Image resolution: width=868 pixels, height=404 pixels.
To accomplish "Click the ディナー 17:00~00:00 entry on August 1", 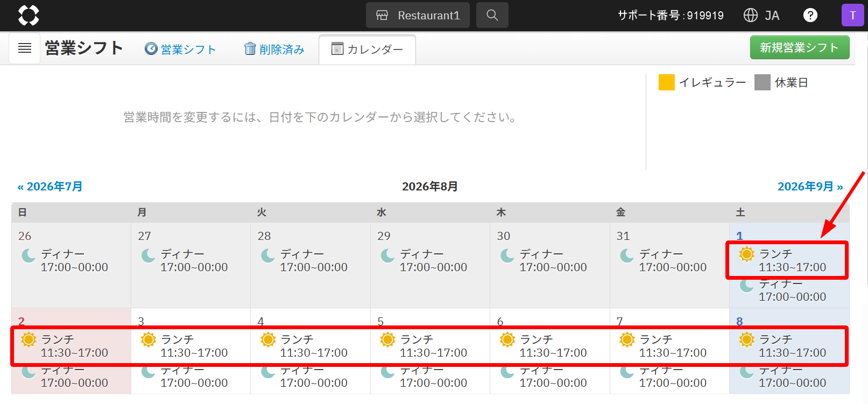I will click(x=782, y=290).
